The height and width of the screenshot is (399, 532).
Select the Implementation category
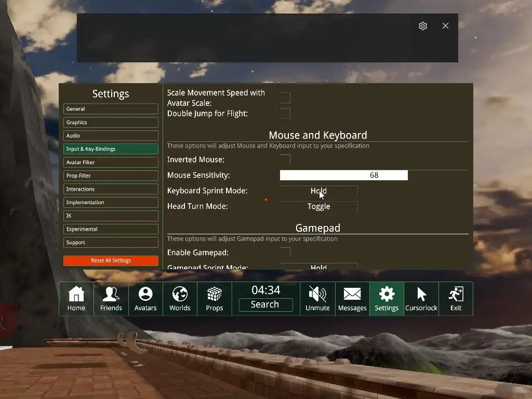click(x=111, y=202)
